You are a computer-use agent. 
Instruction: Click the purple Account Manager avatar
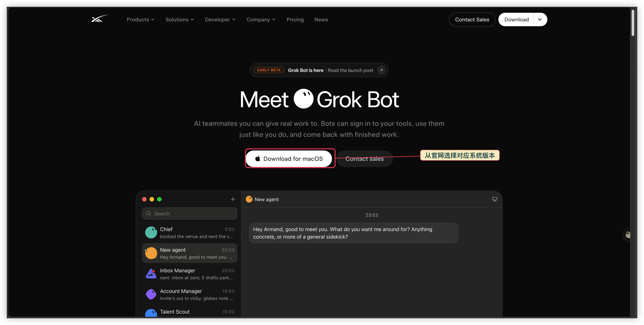pyautogui.click(x=151, y=294)
